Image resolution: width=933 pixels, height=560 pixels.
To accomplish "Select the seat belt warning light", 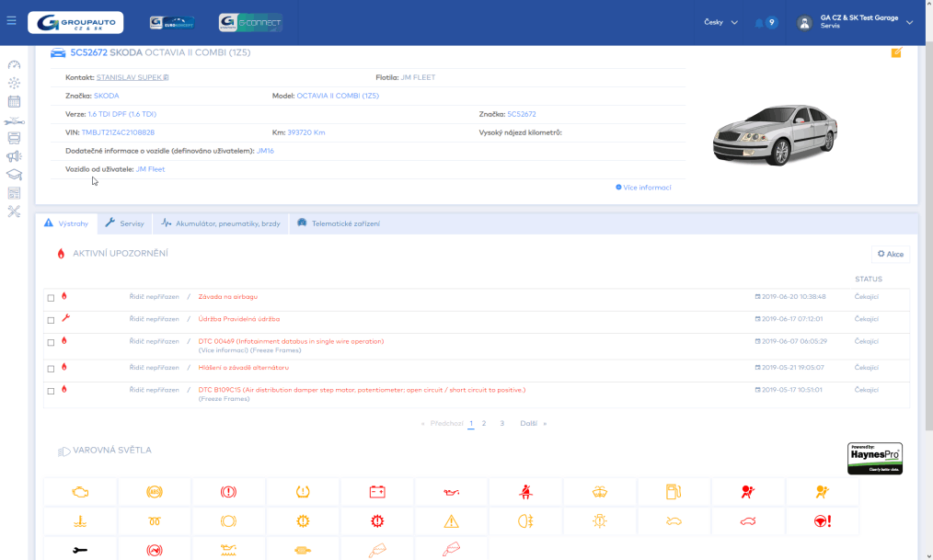I will pos(525,492).
